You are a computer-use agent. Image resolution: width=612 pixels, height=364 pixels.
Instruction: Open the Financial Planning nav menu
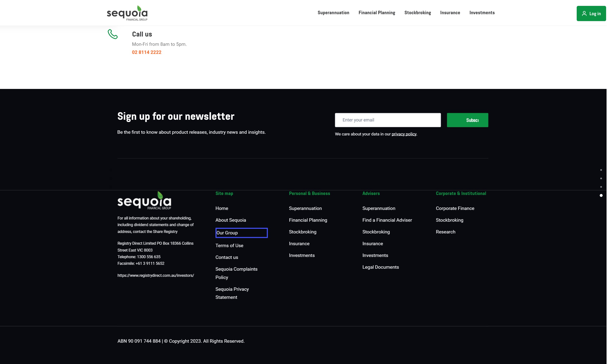click(x=377, y=13)
